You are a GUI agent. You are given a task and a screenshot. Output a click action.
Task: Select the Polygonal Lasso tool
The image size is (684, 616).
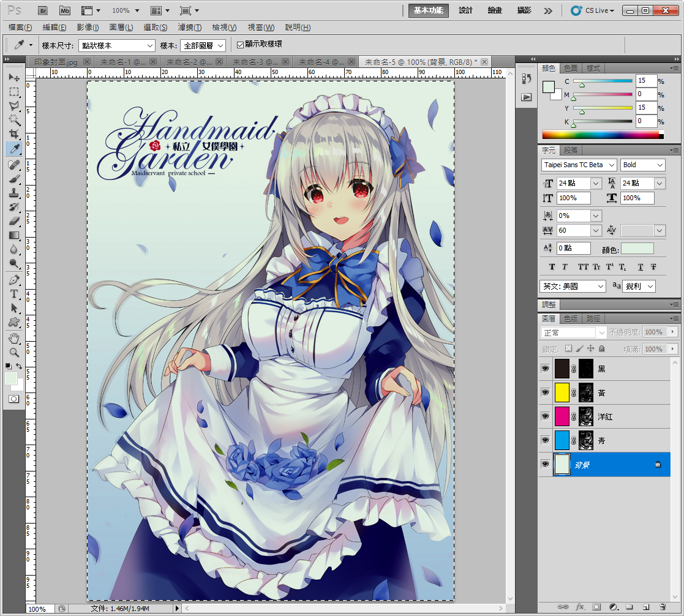(x=14, y=106)
